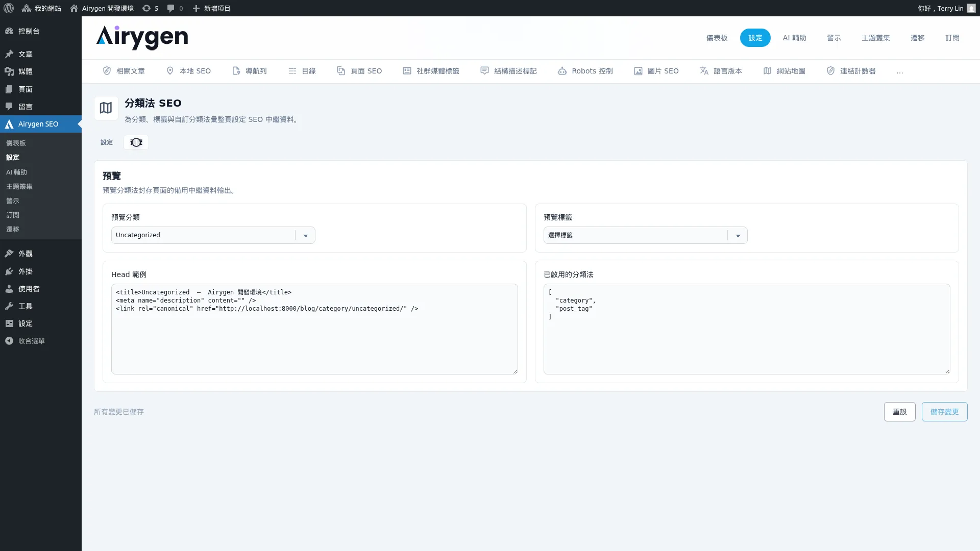980x551 pixels.
Task: Click the 所有變更已儲存 status text
Action: [x=119, y=412]
